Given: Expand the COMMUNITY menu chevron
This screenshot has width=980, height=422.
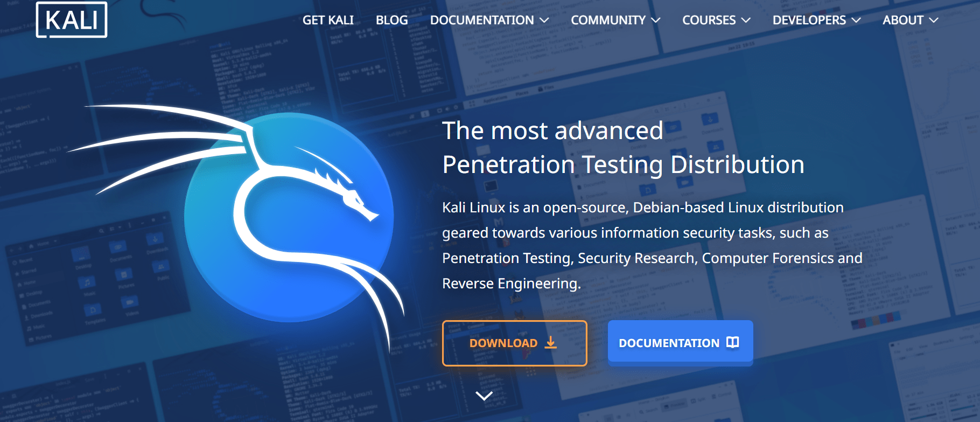Looking at the screenshot, I should click(655, 20).
